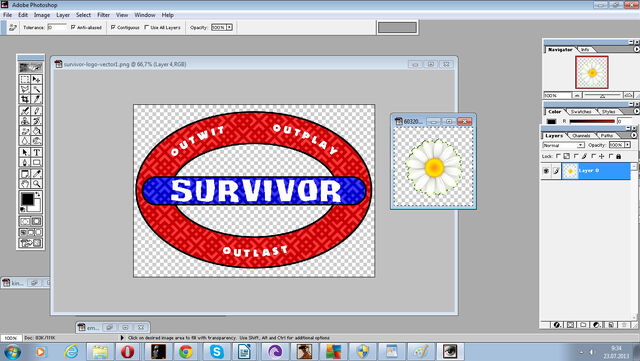Click the swap foreground/background colors arrow
The image size is (640, 361).
click(38, 194)
